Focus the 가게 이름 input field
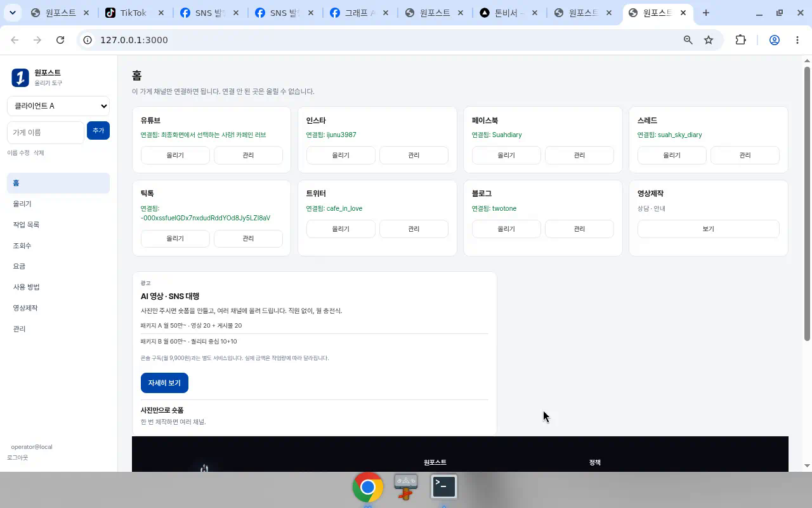The width and height of the screenshot is (812, 508). click(46, 132)
